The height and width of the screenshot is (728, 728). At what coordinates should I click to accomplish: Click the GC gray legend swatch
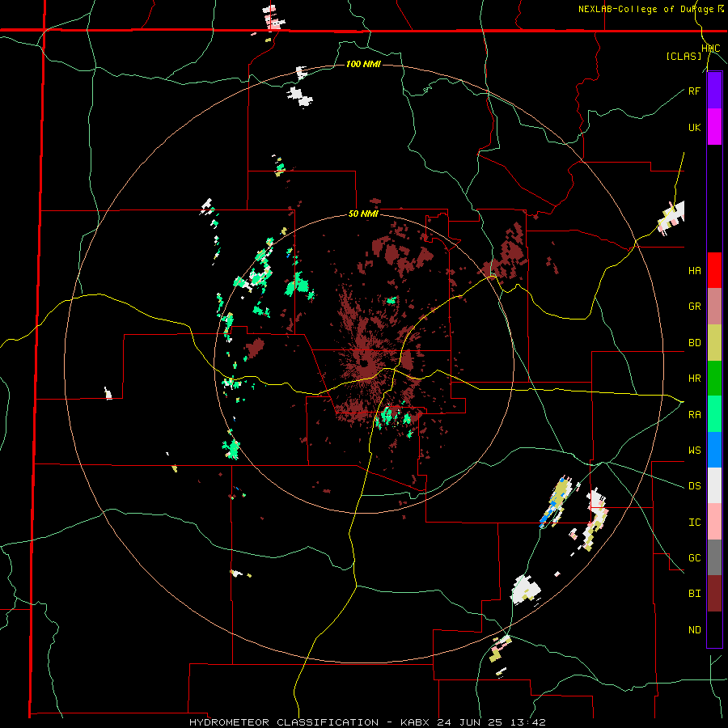(x=714, y=557)
